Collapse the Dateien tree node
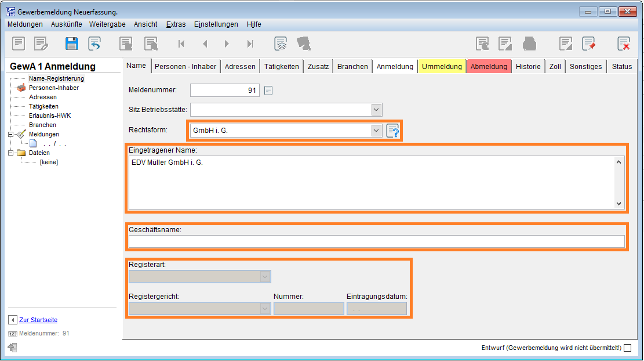Screen dimensions: 644x361 click(12, 153)
